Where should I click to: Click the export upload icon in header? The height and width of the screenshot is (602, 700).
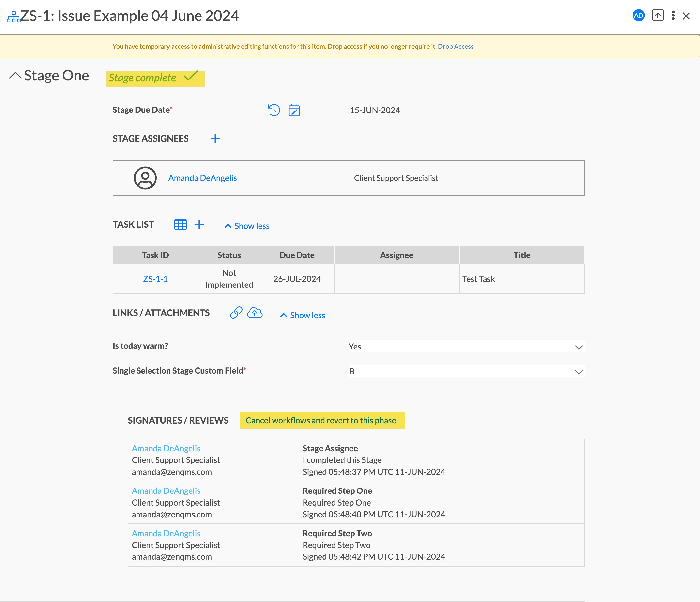657,16
